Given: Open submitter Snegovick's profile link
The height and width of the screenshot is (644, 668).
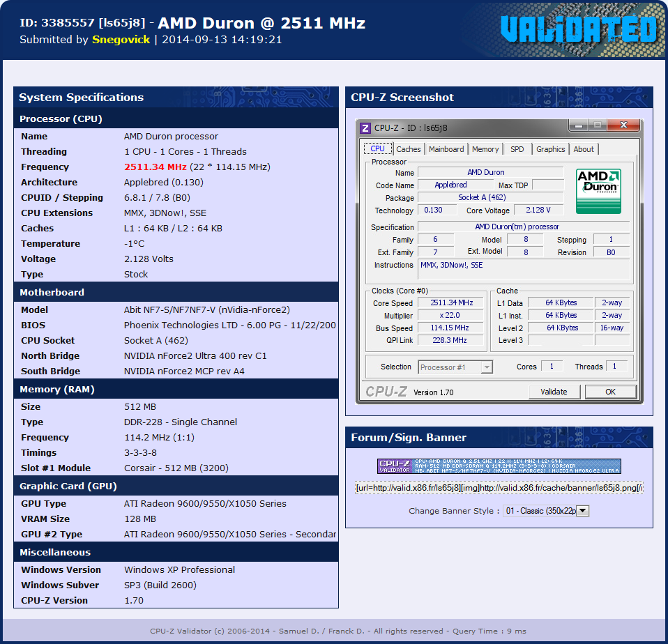Looking at the screenshot, I should click(121, 40).
